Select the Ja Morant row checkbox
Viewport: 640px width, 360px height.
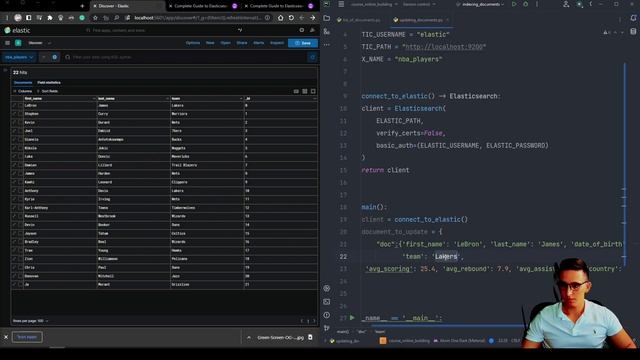pos(20,284)
